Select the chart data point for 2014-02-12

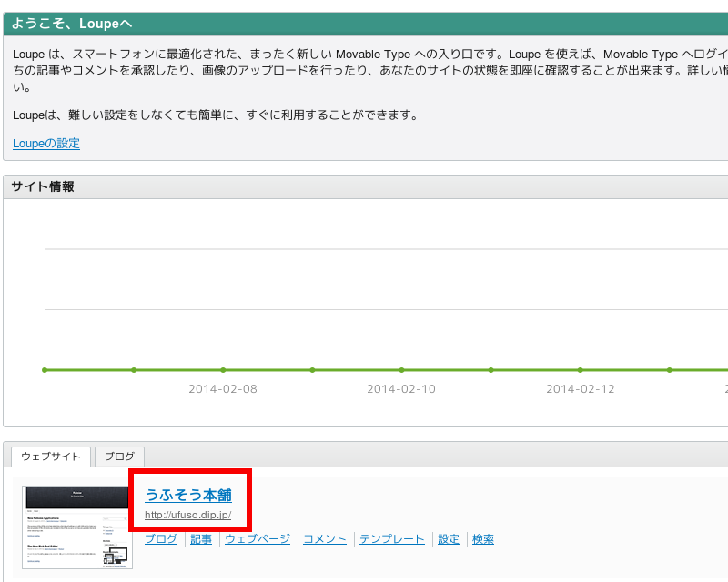click(580, 370)
